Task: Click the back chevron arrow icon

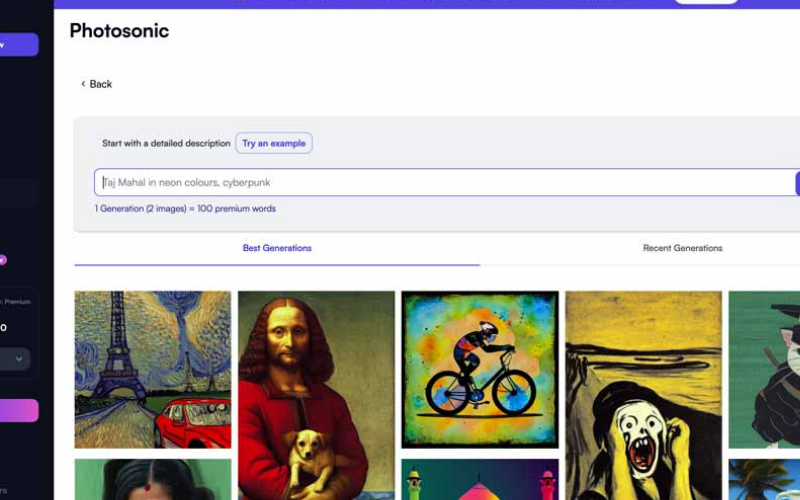Action: click(x=83, y=84)
